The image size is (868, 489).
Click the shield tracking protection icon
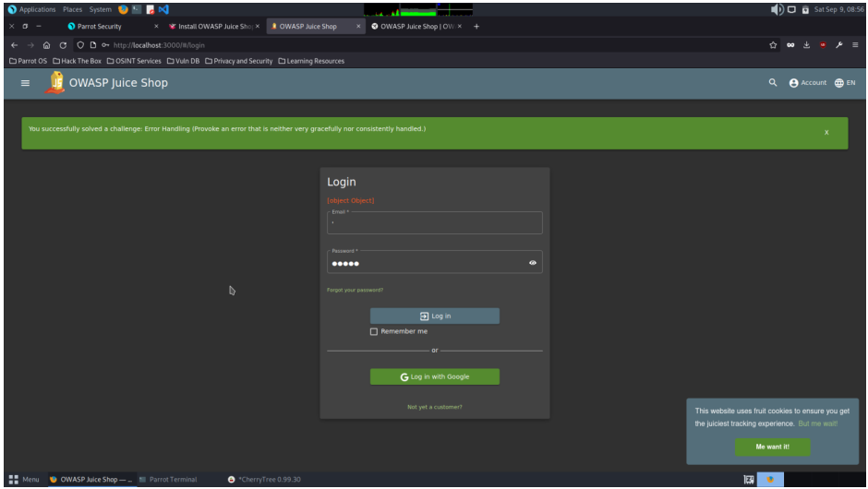pos(80,45)
